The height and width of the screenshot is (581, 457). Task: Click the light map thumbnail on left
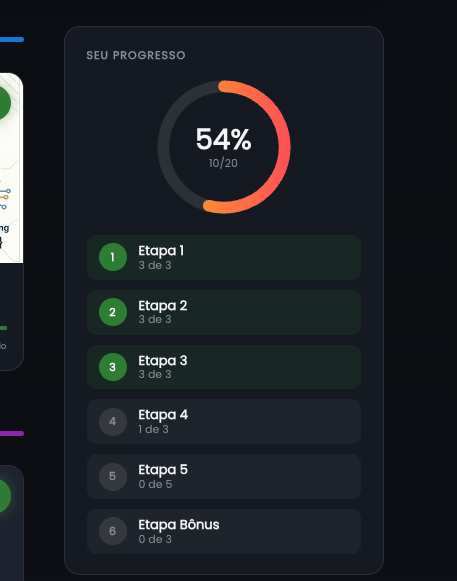pos(11,168)
